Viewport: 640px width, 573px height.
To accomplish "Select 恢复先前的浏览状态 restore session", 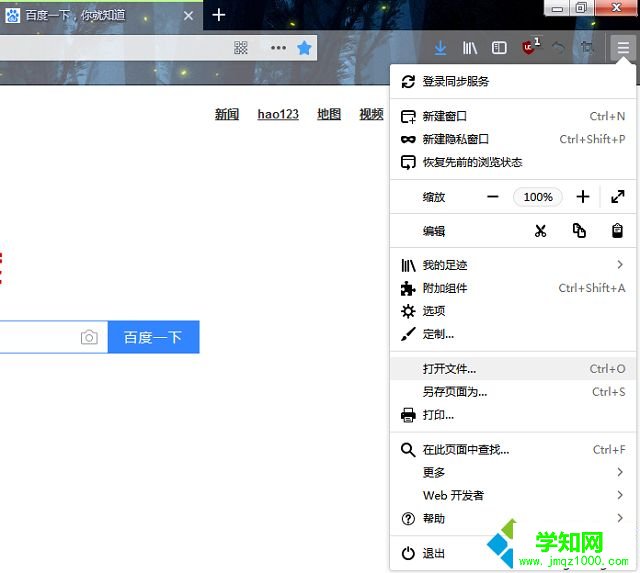I will pyautogui.click(x=513, y=162).
